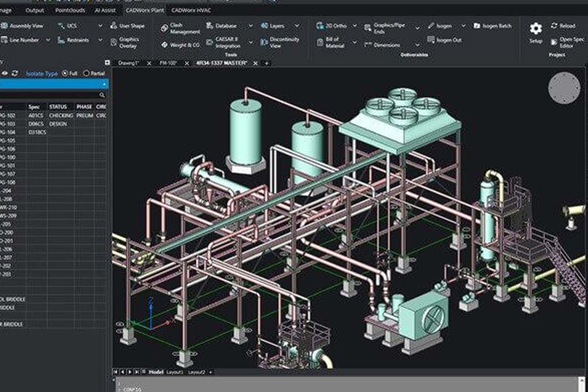The height and width of the screenshot is (392, 588).
Task: Expand the Bill of Material dropdown
Action: click(x=355, y=43)
